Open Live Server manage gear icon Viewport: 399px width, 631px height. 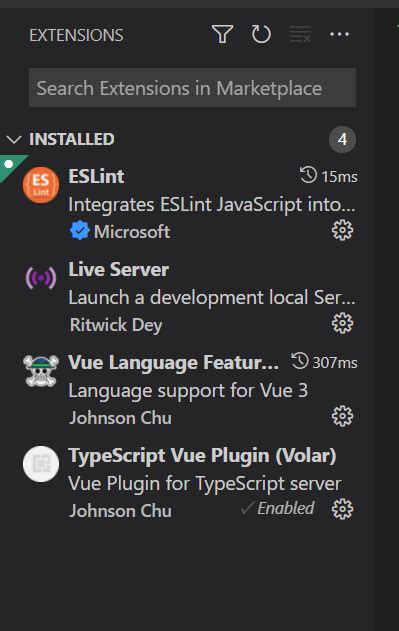(342, 324)
